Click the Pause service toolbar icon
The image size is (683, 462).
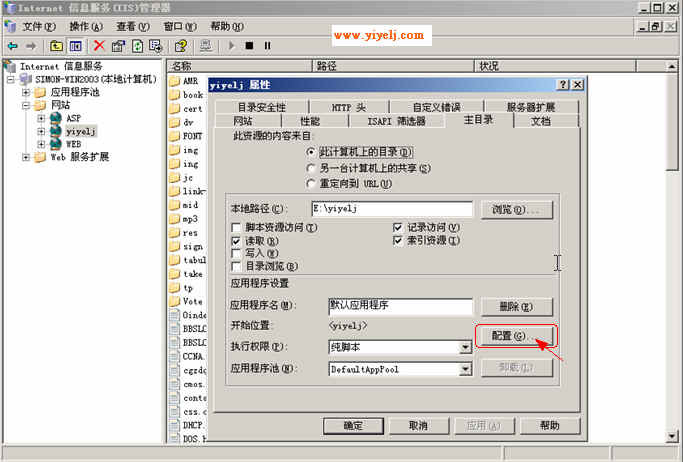(x=267, y=46)
